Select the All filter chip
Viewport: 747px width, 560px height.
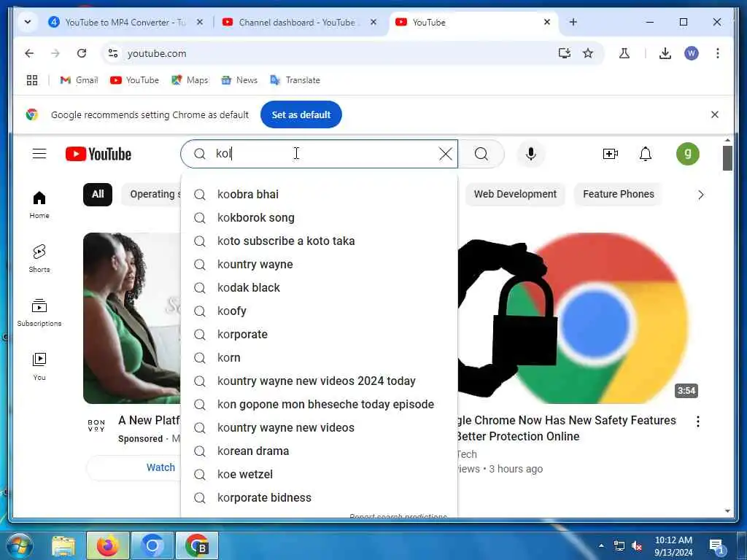98,194
